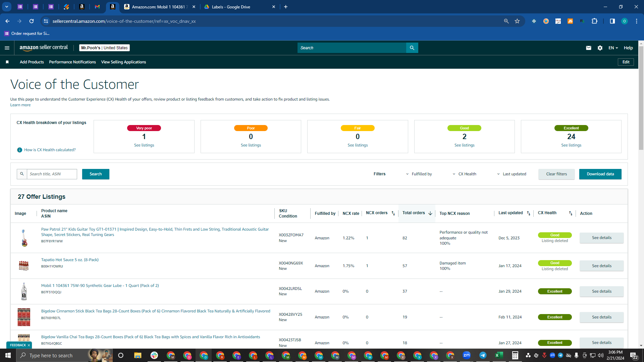Open Windows Start menu
Screen dimensions: 644x362
8,355
